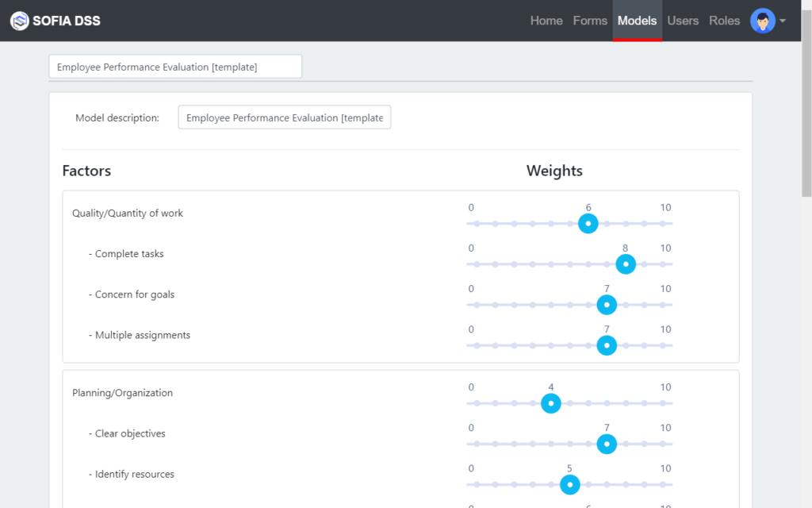Click the SOFIA DSS brand title
The height and width of the screenshot is (508, 812).
(67, 21)
